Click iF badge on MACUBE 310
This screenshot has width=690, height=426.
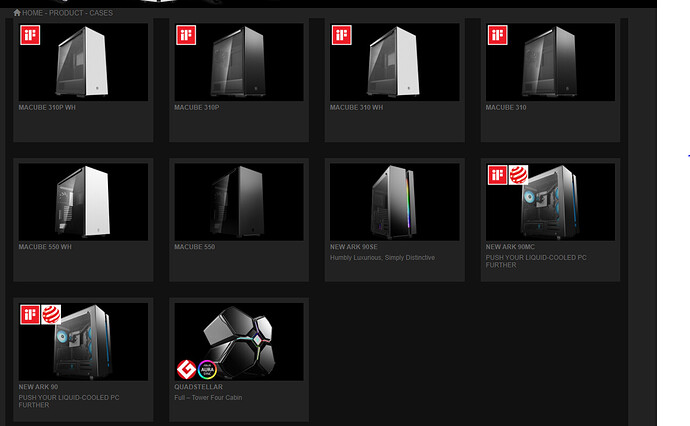497,35
